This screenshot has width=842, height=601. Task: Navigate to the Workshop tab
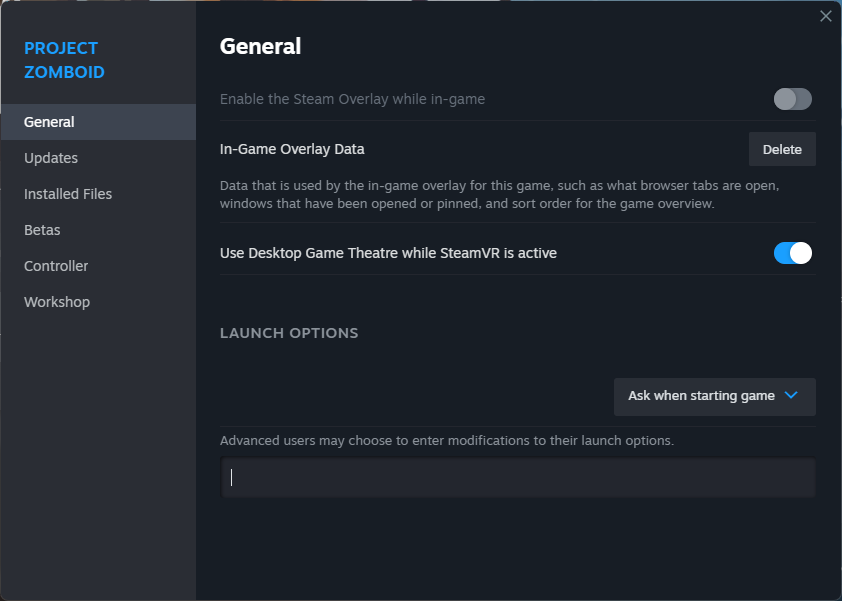pyautogui.click(x=57, y=302)
